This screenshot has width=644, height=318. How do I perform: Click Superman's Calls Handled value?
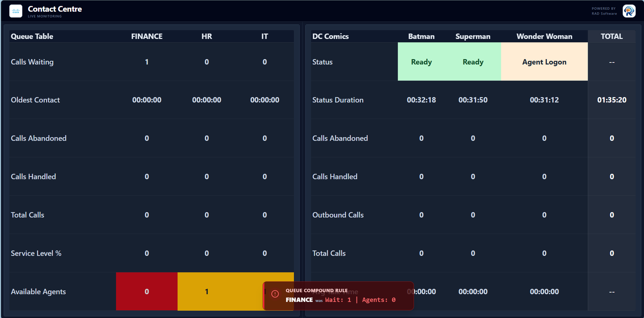(473, 176)
